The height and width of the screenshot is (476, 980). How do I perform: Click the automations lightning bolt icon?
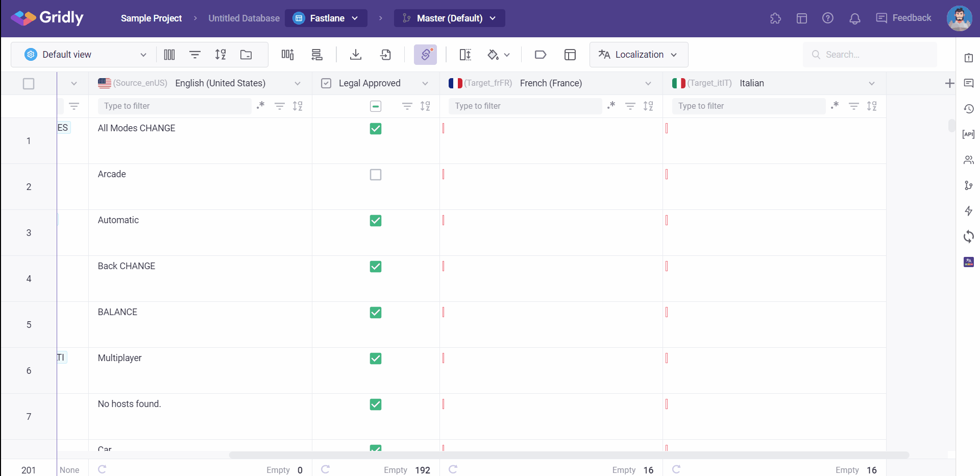pyautogui.click(x=968, y=211)
